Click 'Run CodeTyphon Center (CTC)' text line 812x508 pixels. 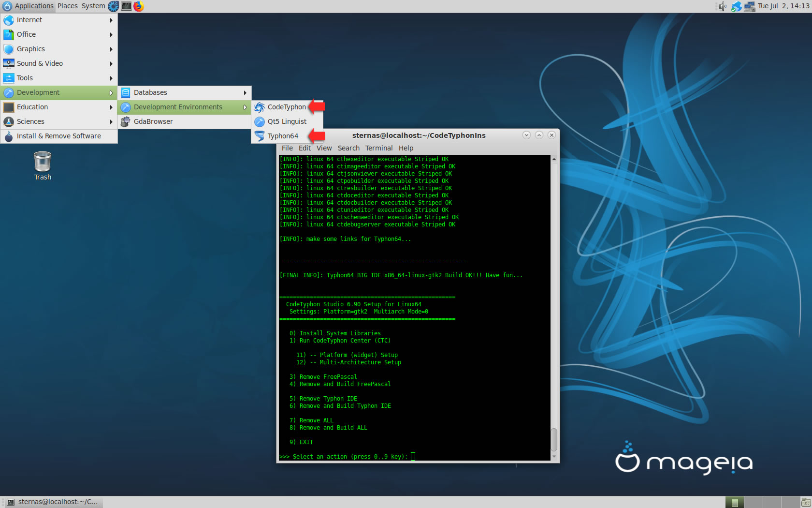(x=340, y=341)
